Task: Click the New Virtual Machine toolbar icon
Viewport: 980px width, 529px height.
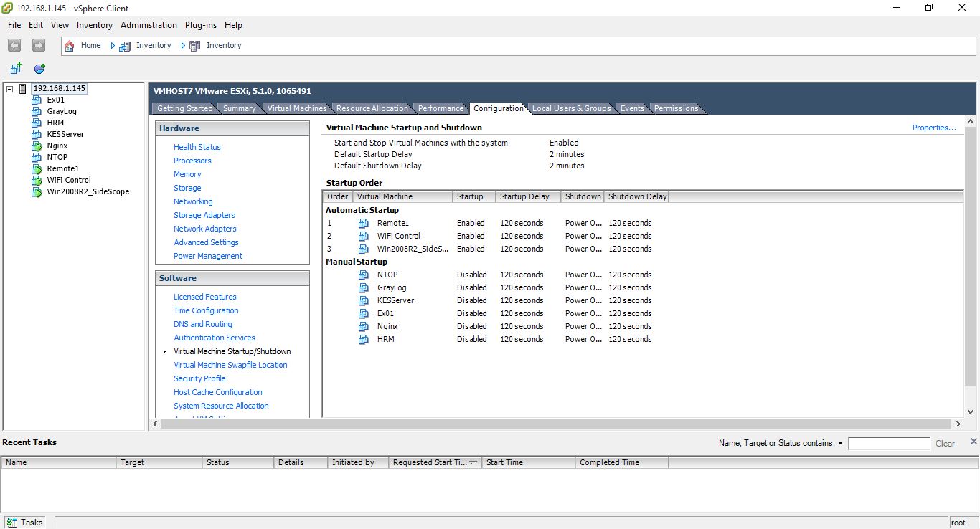Action: coord(16,69)
